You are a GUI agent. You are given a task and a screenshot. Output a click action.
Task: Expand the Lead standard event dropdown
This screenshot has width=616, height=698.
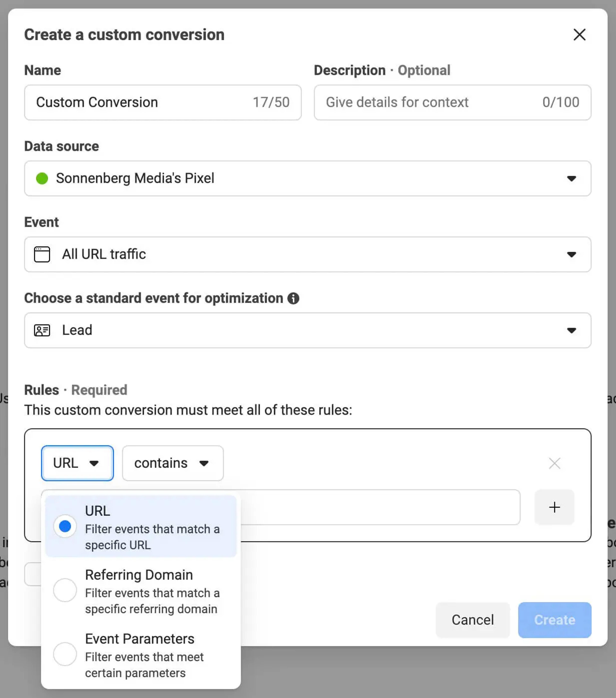coord(308,330)
